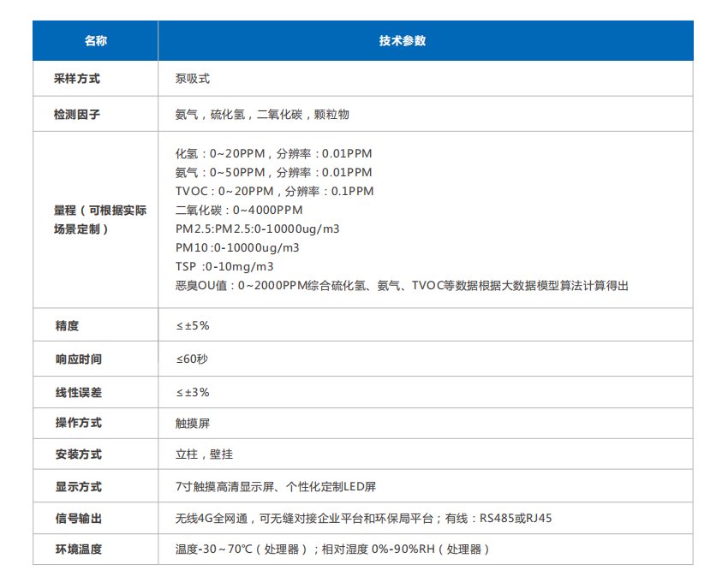Click the ≤±3% linear error value
Image resolution: width=728 pixels, height=582 pixels.
[x=192, y=392]
